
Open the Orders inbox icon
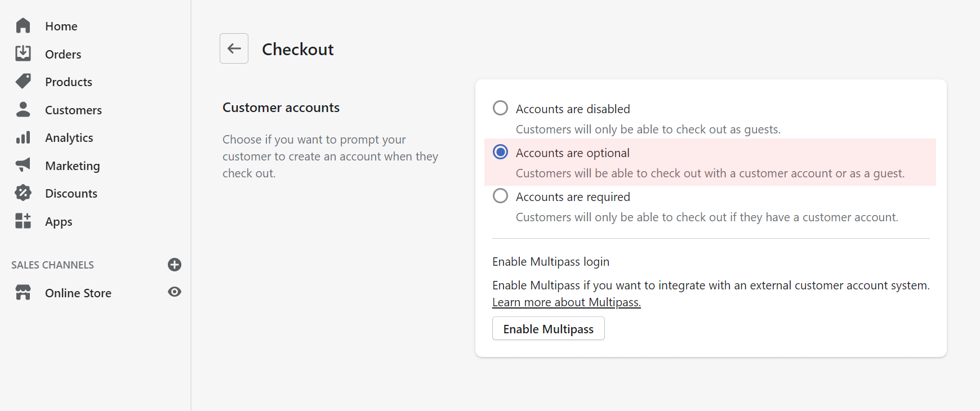[23, 53]
